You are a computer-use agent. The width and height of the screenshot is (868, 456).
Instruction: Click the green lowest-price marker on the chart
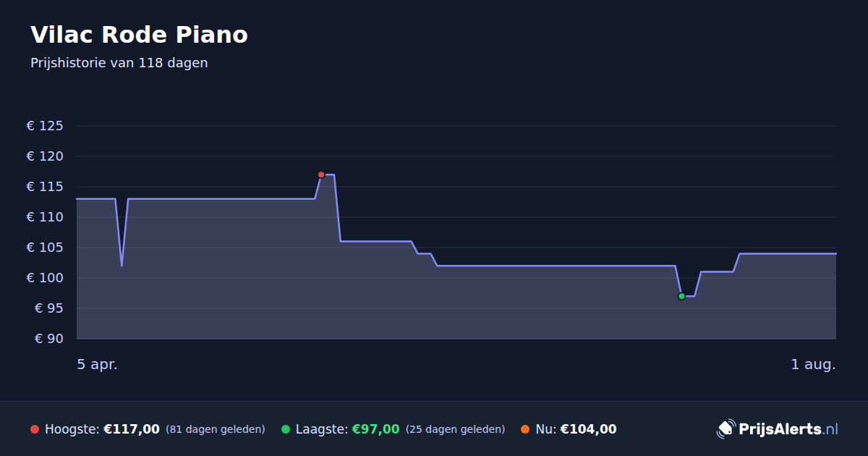coord(681,296)
